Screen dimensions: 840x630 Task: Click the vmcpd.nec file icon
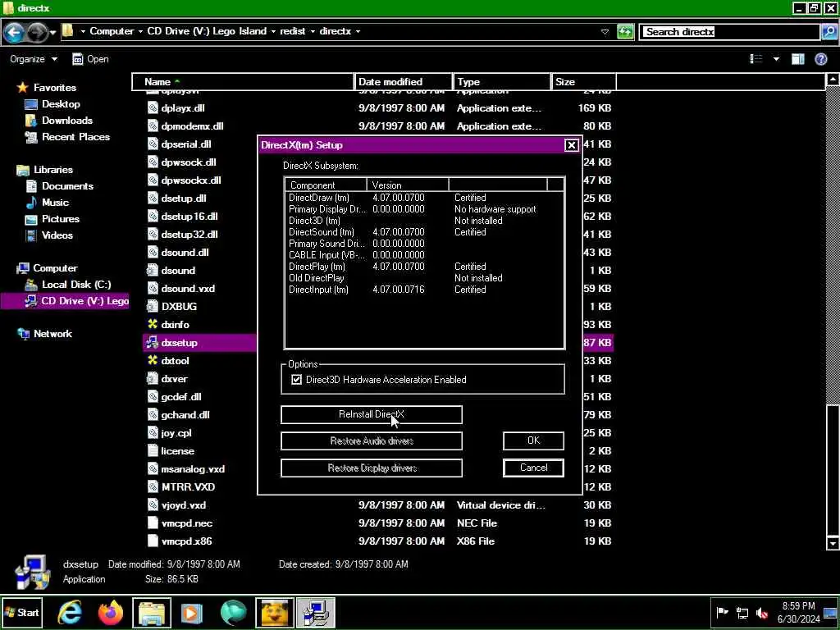pos(153,523)
